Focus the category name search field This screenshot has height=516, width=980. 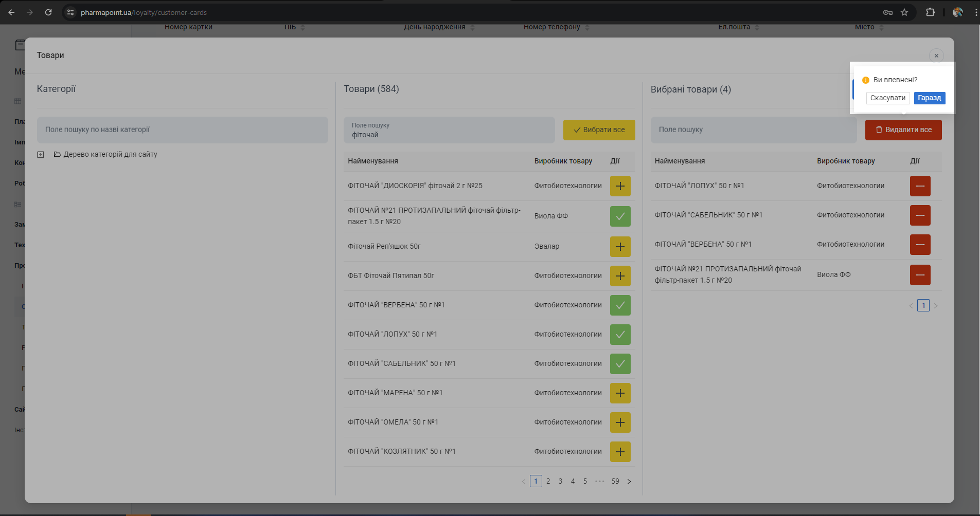pyautogui.click(x=182, y=130)
